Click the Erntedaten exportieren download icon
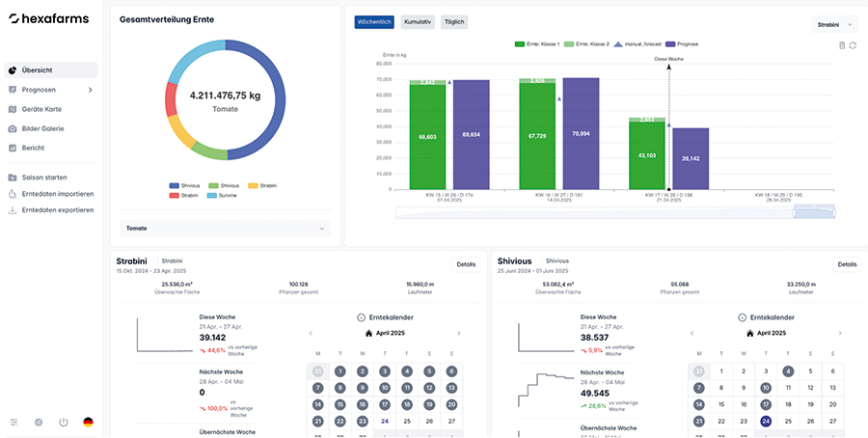The height and width of the screenshot is (438, 868). point(12,209)
